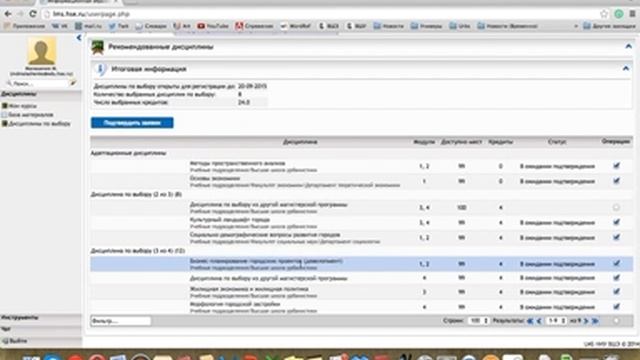The height and width of the screenshot is (360, 640).
Task: Collapse the Итоговая информация section
Action: [x=626, y=69]
